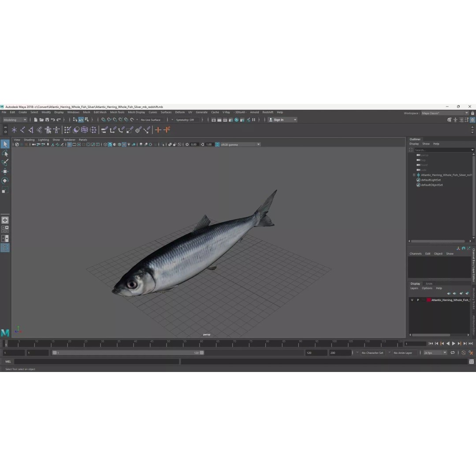The height and width of the screenshot is (476, 476).
Task: Click the quick rig character shelf icon
Action: click(48, 130)
